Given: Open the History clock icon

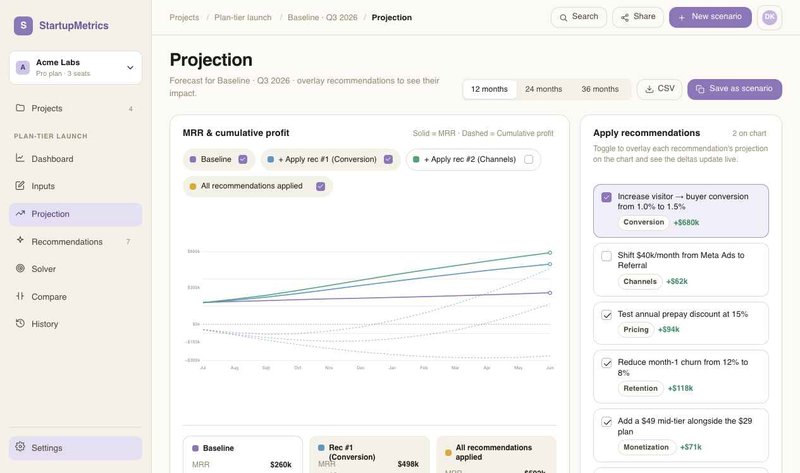Looking at the screenshot, I should (x=20, y=323).
